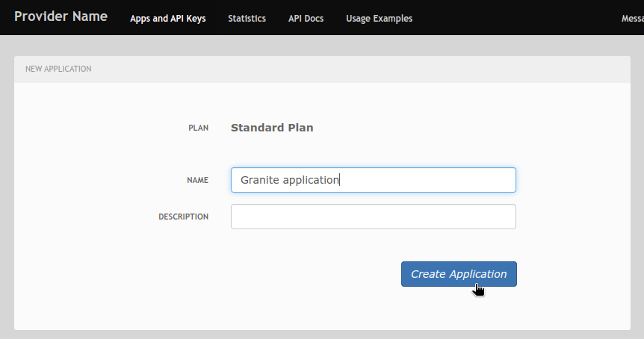Viewport: 644px width, 339px height.
Task: Open Apps and API Keys menu
Action: [x=168, y=19]
